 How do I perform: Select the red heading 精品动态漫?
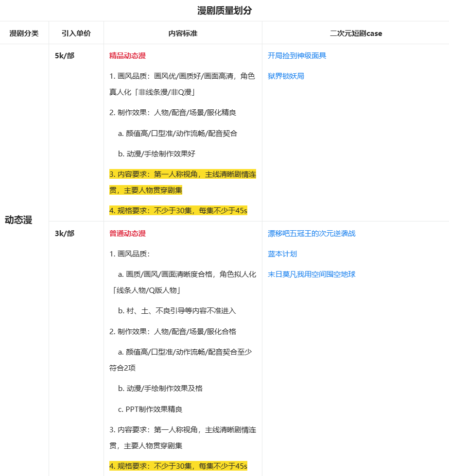click(128, 55)
